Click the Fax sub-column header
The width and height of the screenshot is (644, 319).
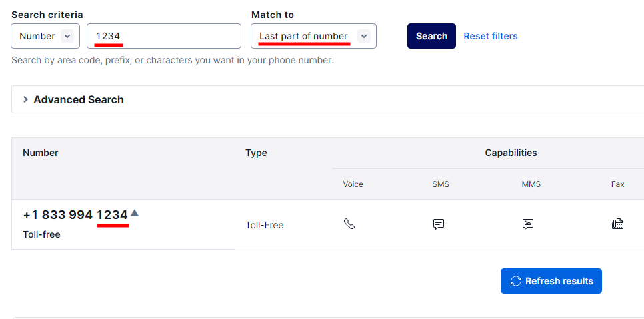click(x=618, y=184)
